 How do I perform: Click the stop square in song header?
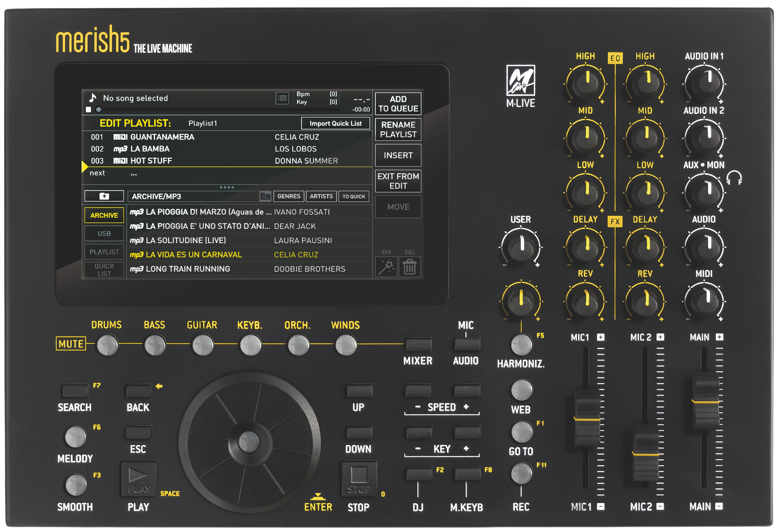tap(88, 110)
